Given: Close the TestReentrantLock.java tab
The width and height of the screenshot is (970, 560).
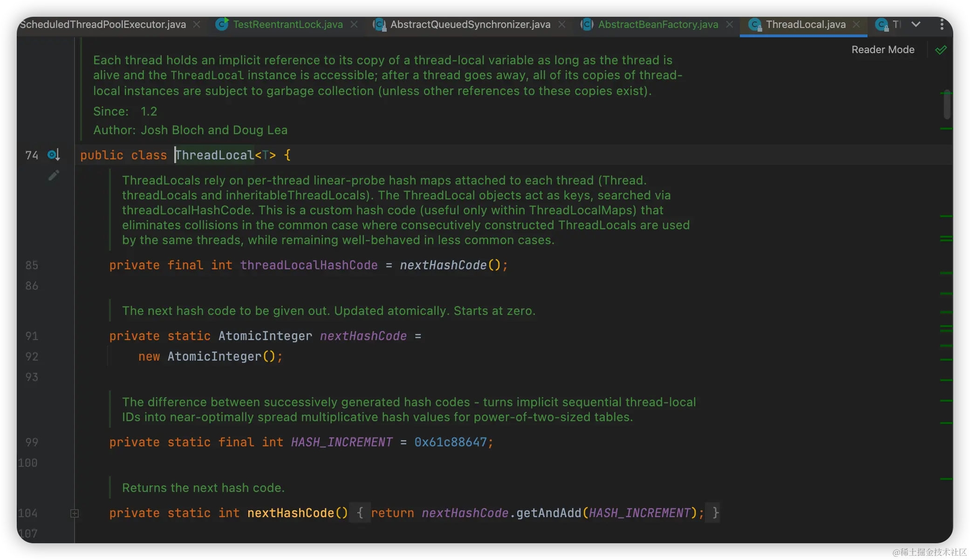Looking at the screenshot, I should tap(354, 24).
